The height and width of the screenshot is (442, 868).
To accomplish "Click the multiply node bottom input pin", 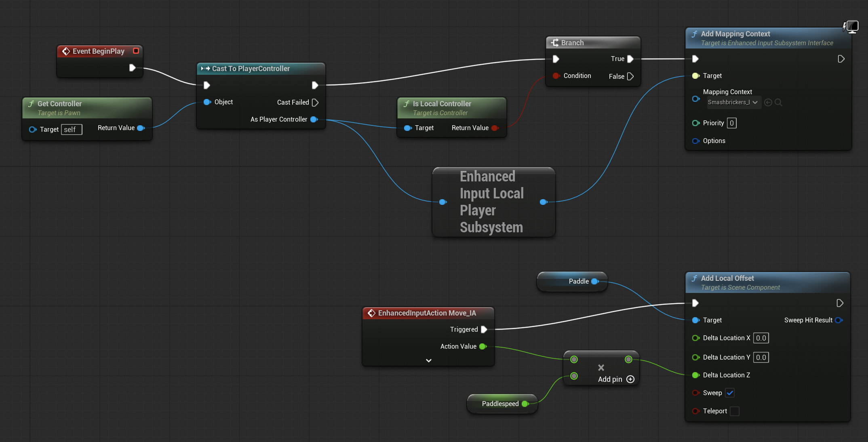I will coord(574,376).
